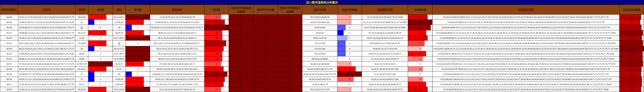Image resolution: width=644 pixels, height=92 pixels.
Task: Click the 热码号码 column header
Action: 177,10
